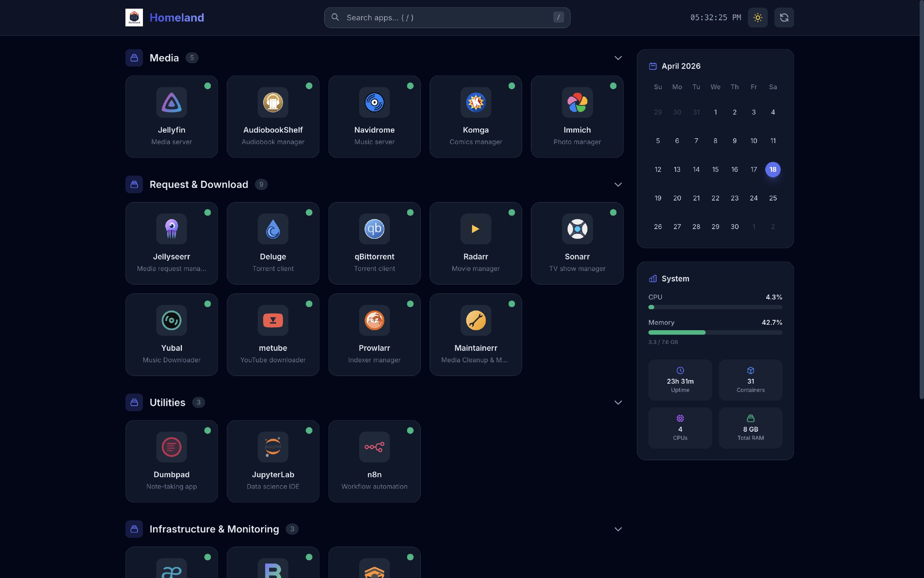Click the Jellyfin online status dot
Image resolution: width=924 pixels, height=578 pixels.
[x=207, y=86]
